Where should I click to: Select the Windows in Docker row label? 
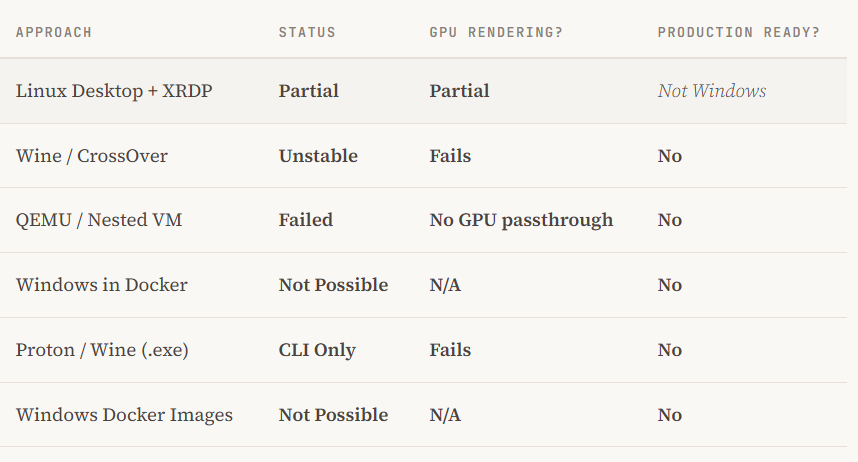pos(101,285)
